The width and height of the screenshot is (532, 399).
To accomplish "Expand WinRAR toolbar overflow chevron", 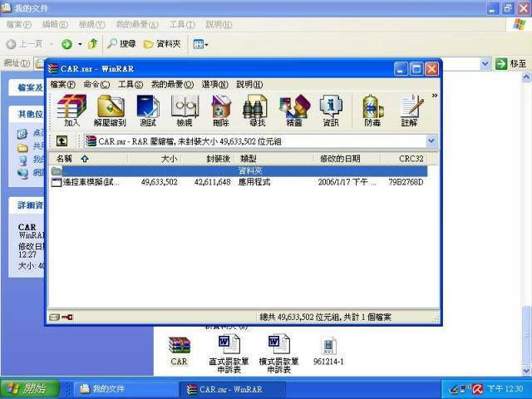I will pyautogui.click(x=434, y=96).
